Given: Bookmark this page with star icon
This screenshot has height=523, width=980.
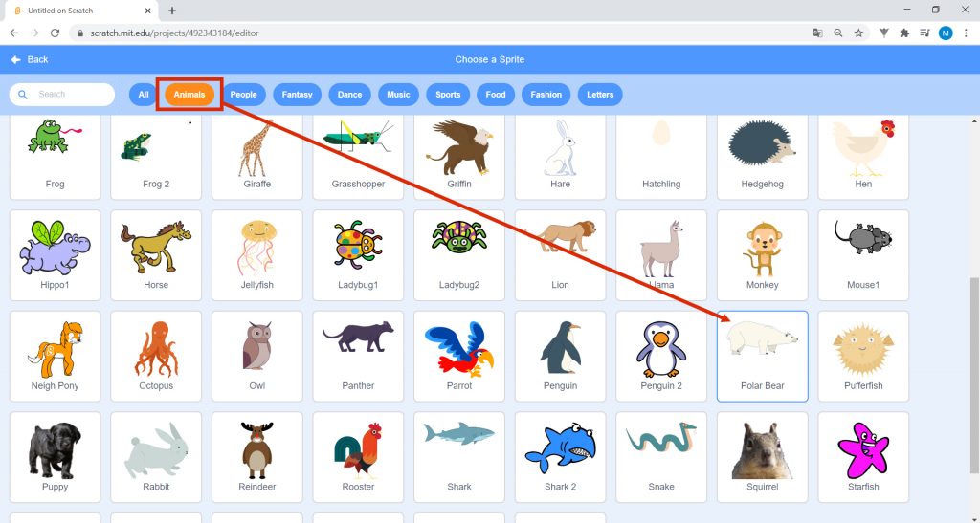Looking at the screenshot, I should coord(858,33).
